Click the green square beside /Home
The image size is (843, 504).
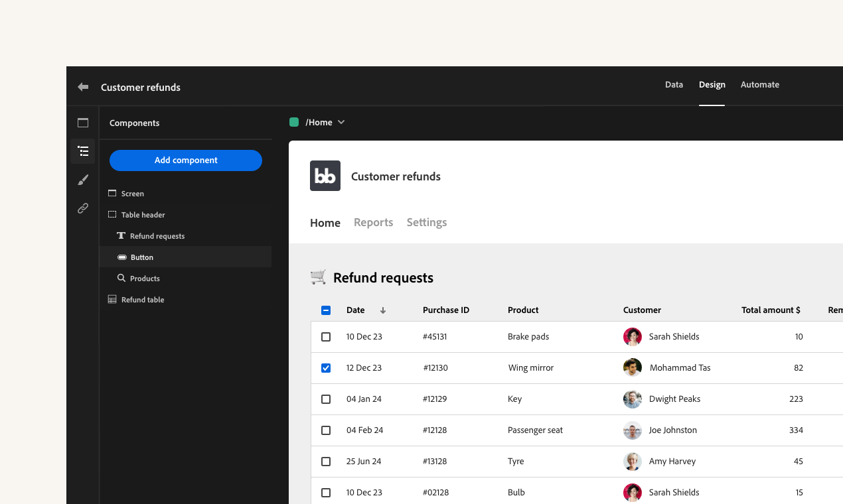294,122
